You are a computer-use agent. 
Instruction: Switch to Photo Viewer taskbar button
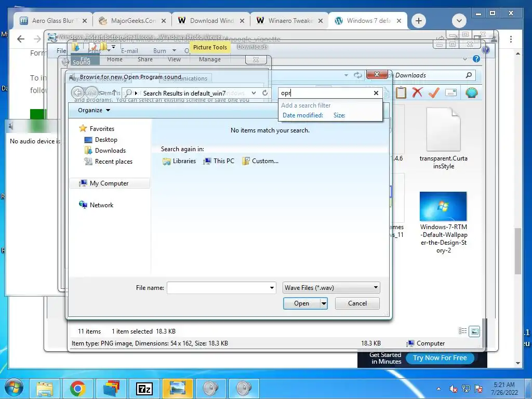[x=178, y=389]
